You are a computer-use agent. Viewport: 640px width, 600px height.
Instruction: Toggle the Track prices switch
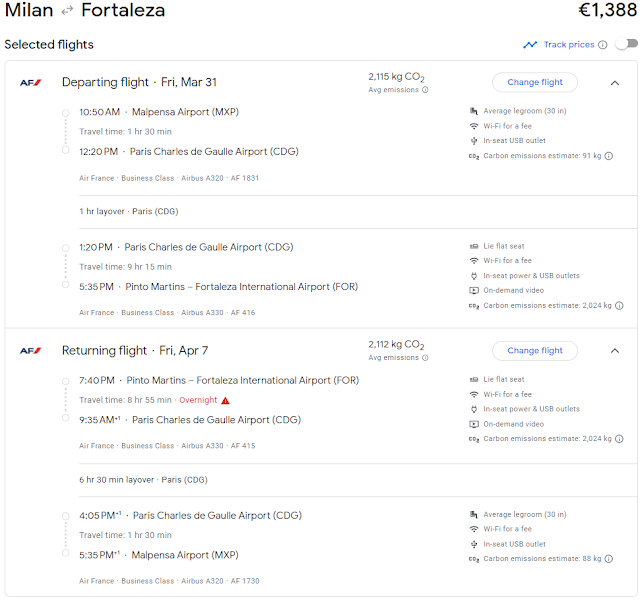tap(627, 44)
